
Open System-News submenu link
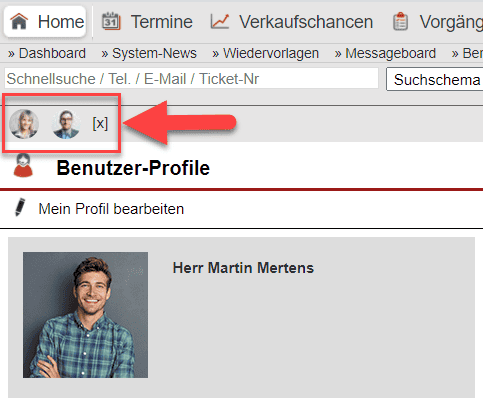(x=149, y=53)
